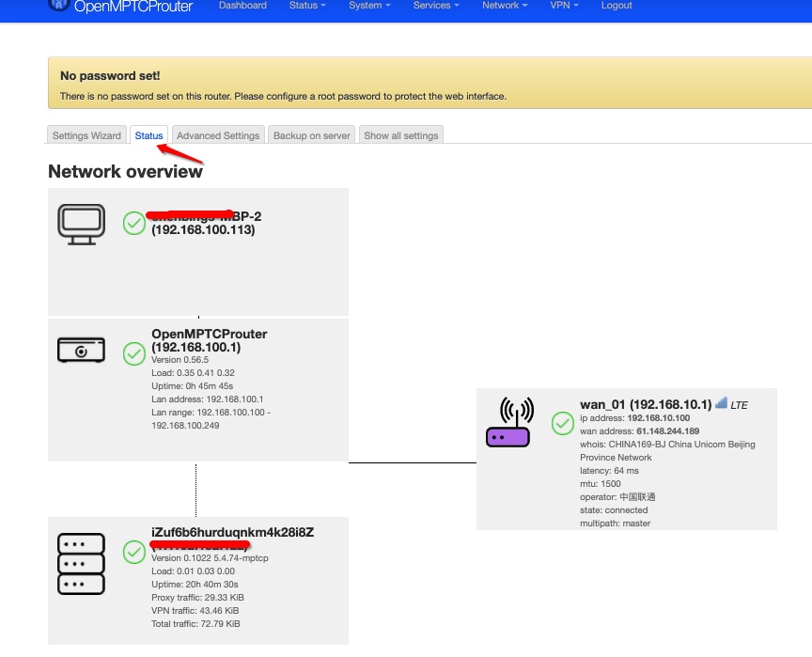Click 'Uptime: 20h 40m 30s' text
The width and height of the screenshot is (812, 657).
click(195, 584)
